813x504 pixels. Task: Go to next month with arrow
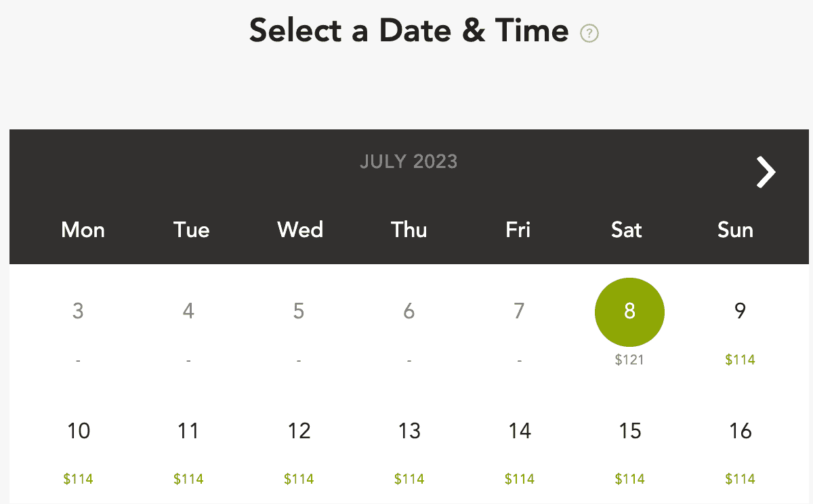click(x=766, y=172)
